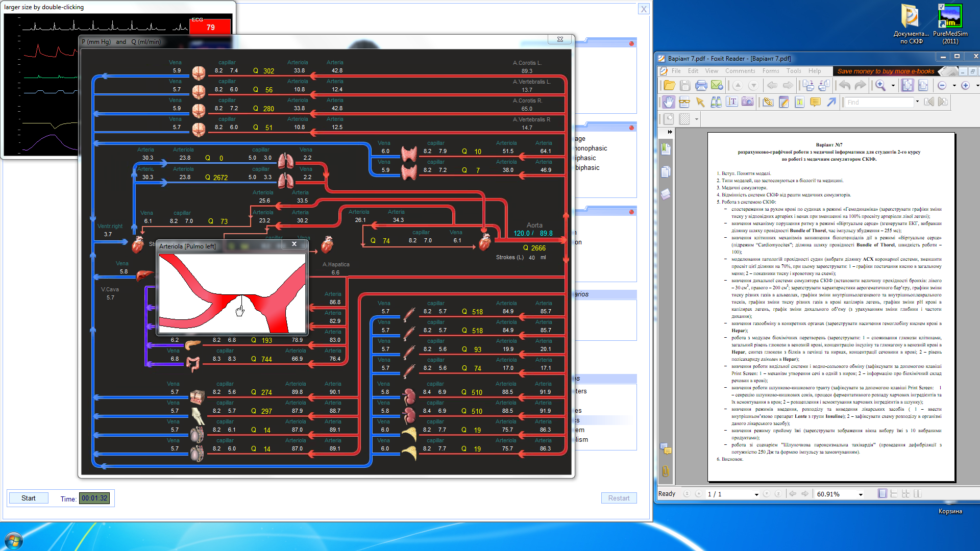Click the attach file paperclip toolbar icon
980x551 pixels.
coord(768,102)
